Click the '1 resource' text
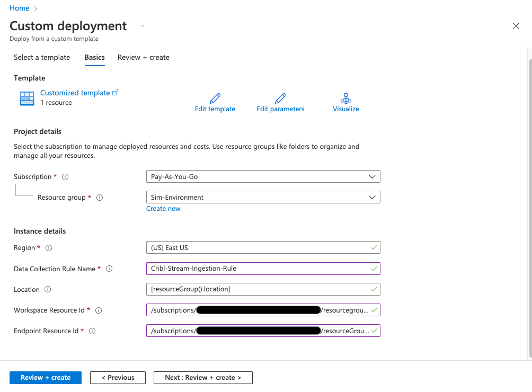Viewport: 532px width, 392px height. coord(56,102)
